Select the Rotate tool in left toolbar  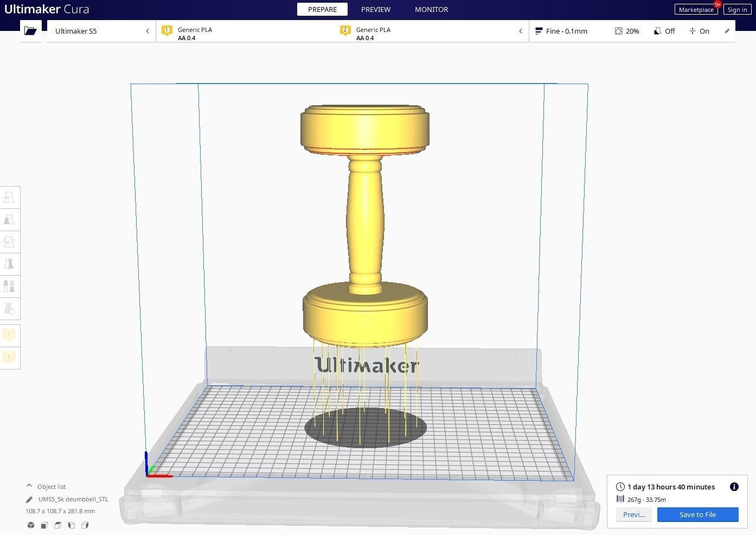pos(9,242)
